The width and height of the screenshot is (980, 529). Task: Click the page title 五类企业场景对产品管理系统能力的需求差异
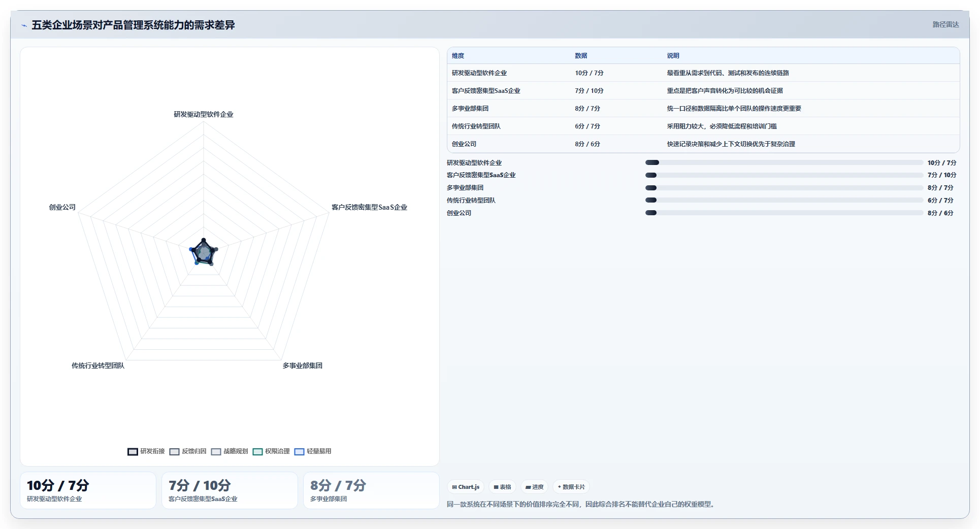(x=133, y=25)
